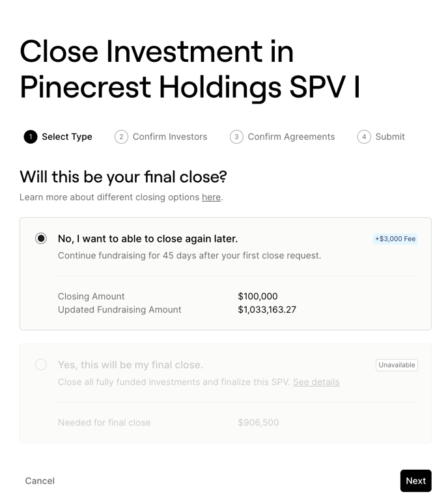Open the 'here' closing options link

click(211, 197)
